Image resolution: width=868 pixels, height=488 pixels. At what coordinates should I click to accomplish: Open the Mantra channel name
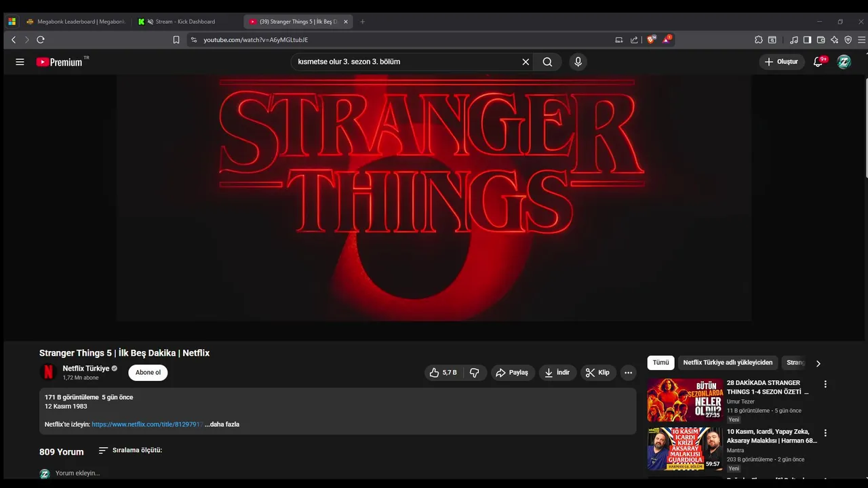tap(735, 451)
